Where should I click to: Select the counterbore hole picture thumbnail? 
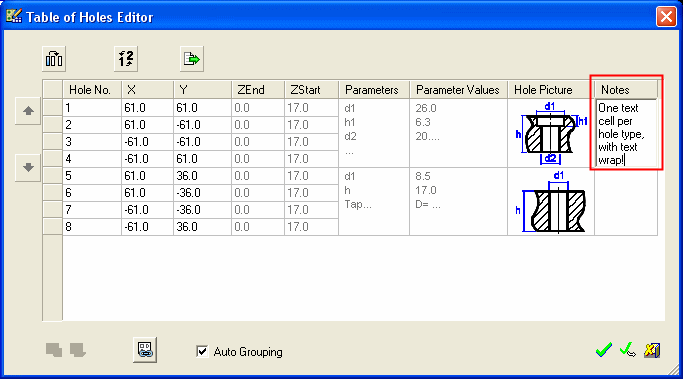(x=551, y=133)
